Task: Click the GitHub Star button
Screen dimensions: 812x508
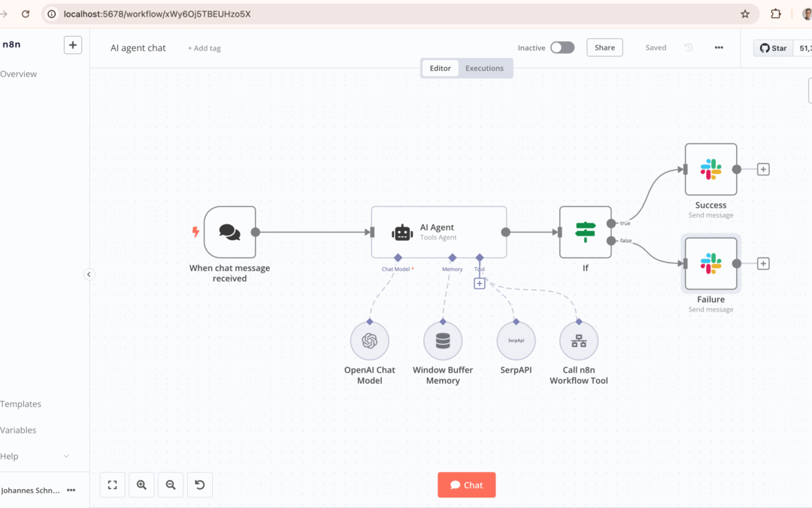Action: click(x=773, y=48)
